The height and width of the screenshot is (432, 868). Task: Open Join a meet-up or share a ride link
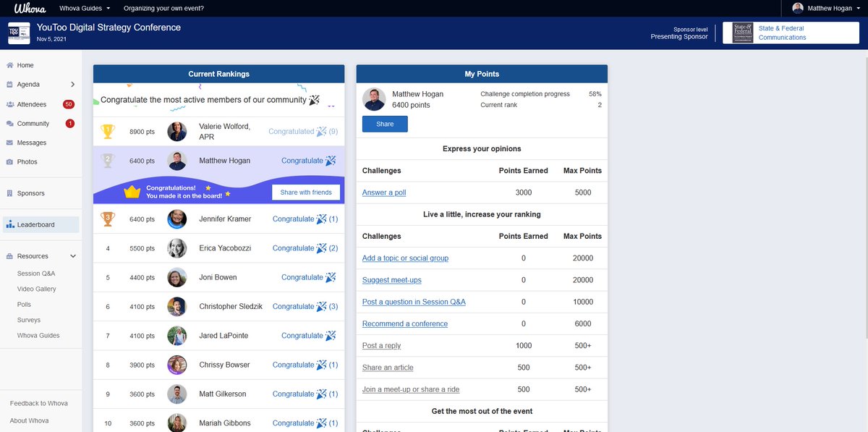pyautogui.click(x=411, y=389)
